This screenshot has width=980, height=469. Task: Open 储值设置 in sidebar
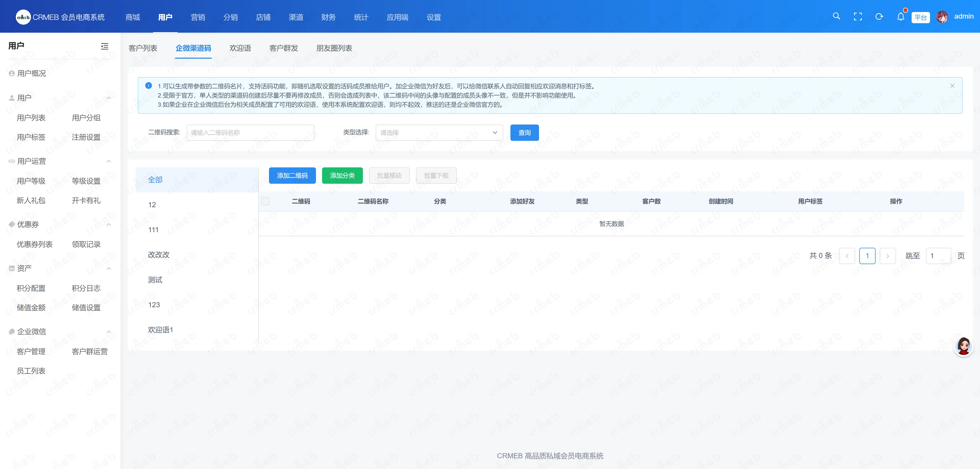(86, 308)
